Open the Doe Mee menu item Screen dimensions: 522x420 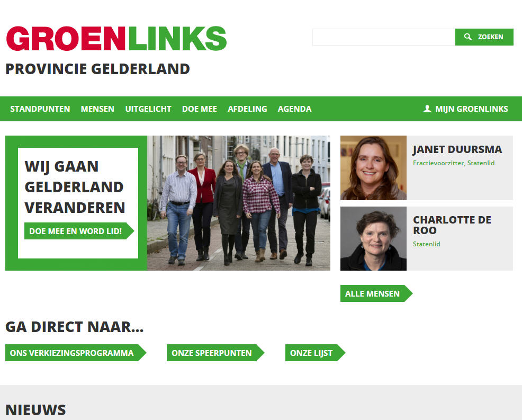(x=200, y=109)
